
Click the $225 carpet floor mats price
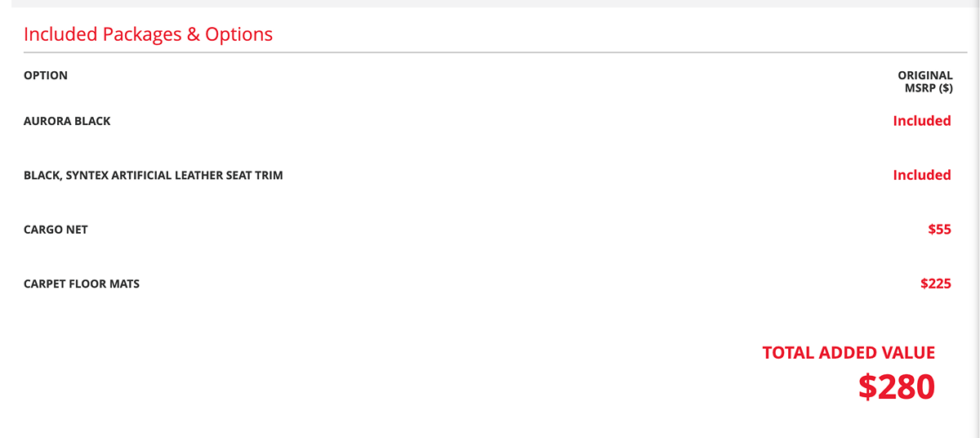tap(936, 284)
